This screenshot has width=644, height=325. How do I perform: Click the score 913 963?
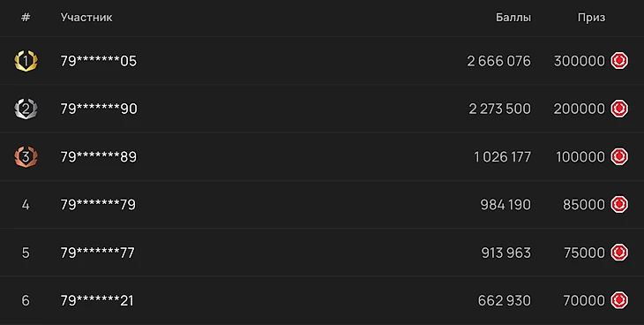[506, 253]
